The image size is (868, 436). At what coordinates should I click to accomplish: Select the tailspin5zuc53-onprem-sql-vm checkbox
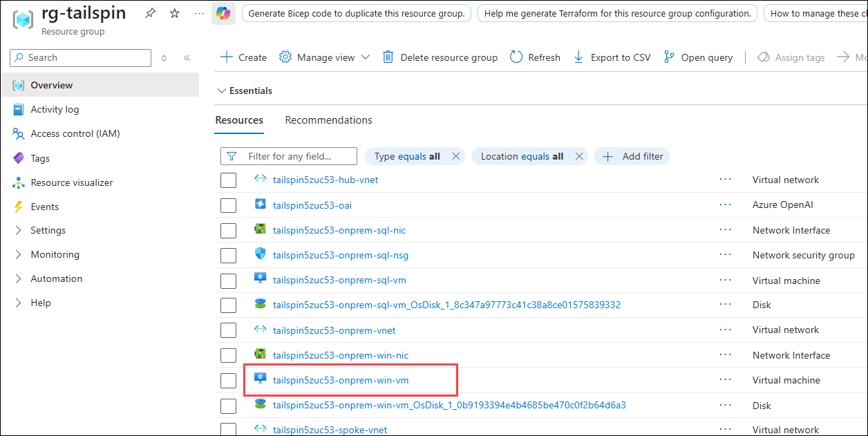coord(228,281)
